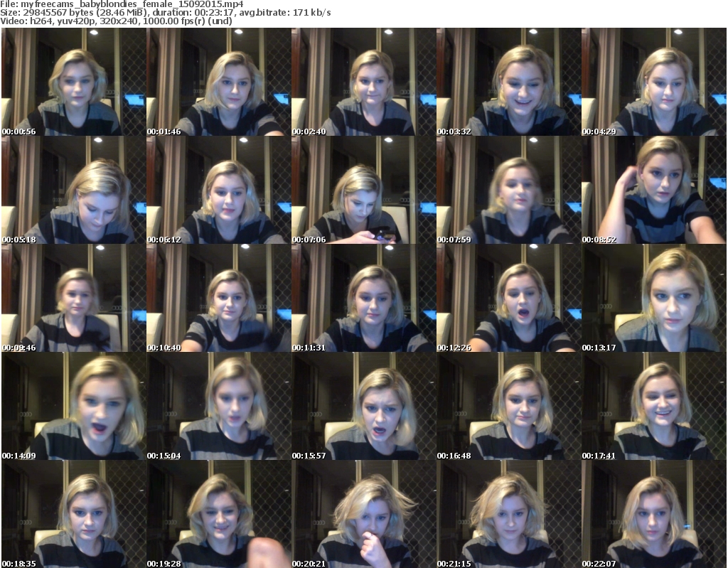
Task: Select the thumbnail at timestamp 00:00:56
Action: click(74, 82)
